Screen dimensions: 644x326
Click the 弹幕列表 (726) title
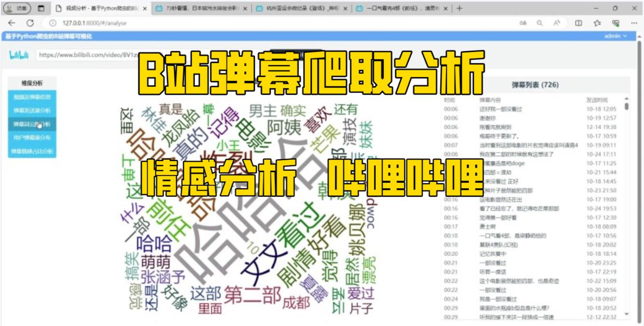click(x=535, y=85)
